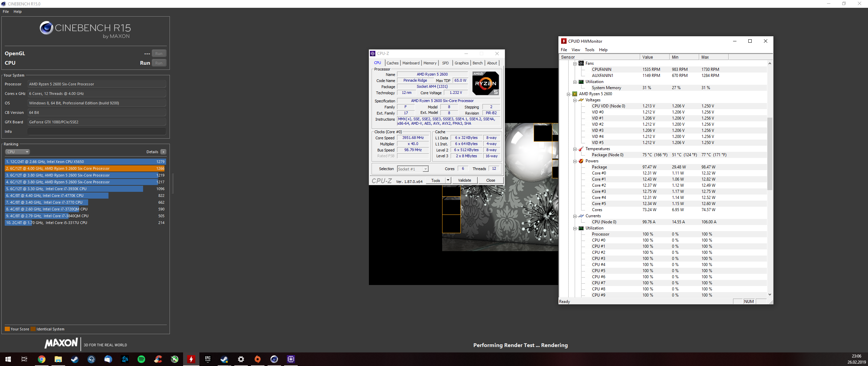
Task: Open Thunderbird from the taskbar
Action: click(108, 359)
